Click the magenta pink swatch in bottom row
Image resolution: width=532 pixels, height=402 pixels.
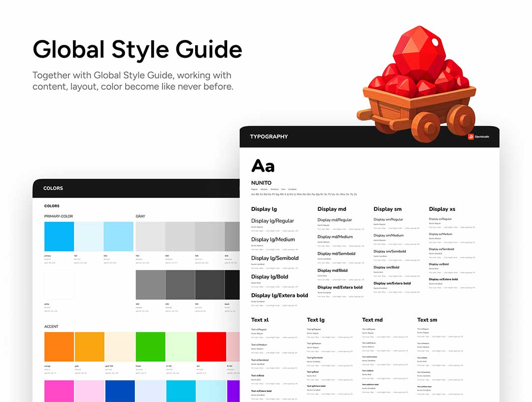59,391
